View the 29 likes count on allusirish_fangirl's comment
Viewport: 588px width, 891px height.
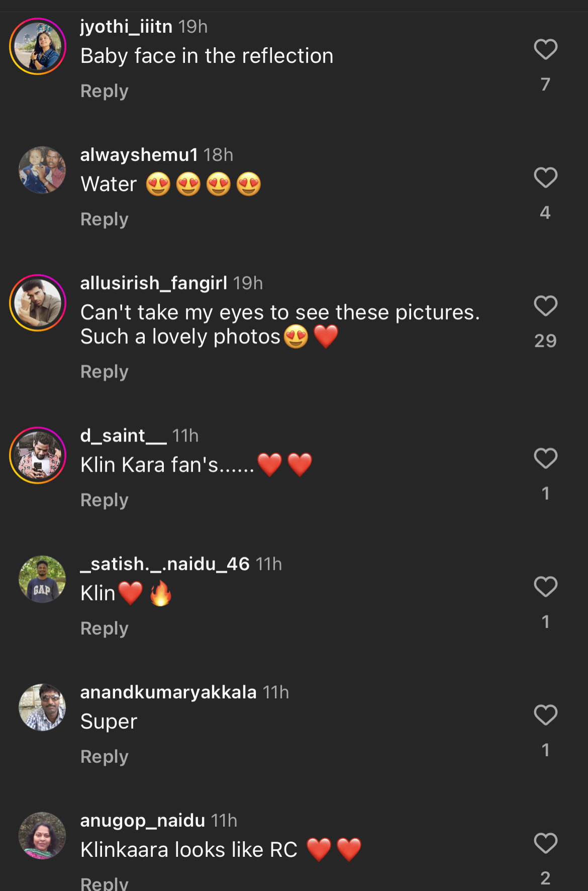click(x=545, y=341)
